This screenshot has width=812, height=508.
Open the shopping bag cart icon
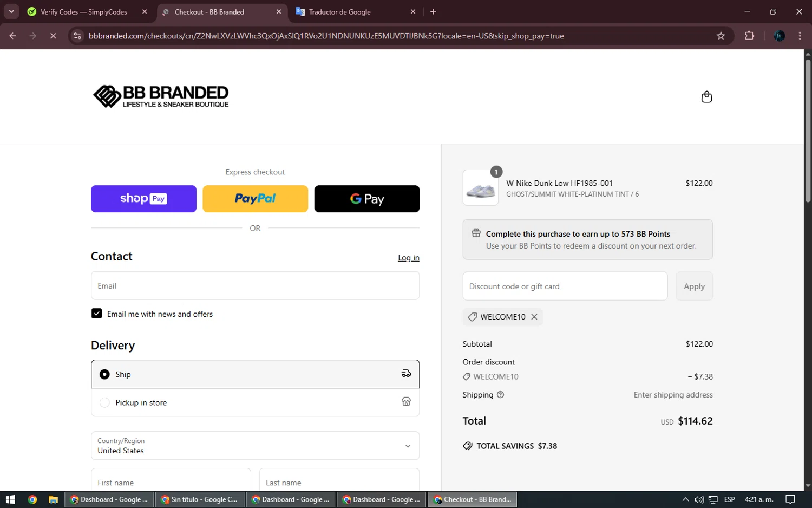click(706, 97)
